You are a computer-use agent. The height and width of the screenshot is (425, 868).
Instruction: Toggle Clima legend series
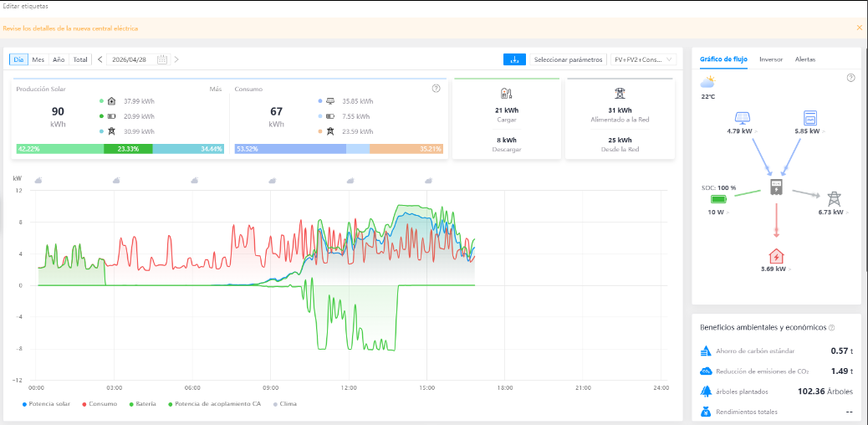tap(284, 404)
